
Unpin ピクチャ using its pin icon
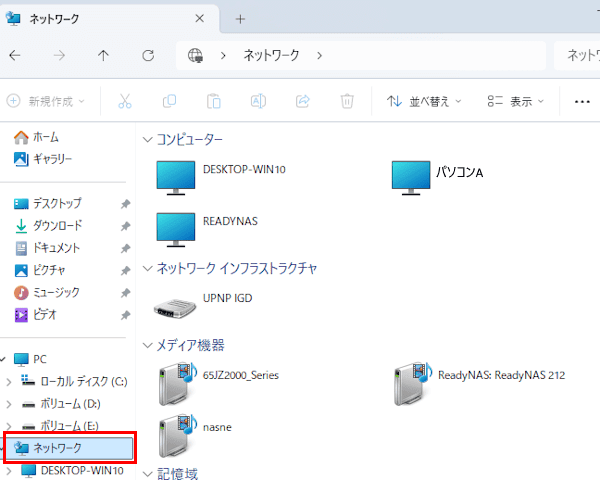pos(126,271)
